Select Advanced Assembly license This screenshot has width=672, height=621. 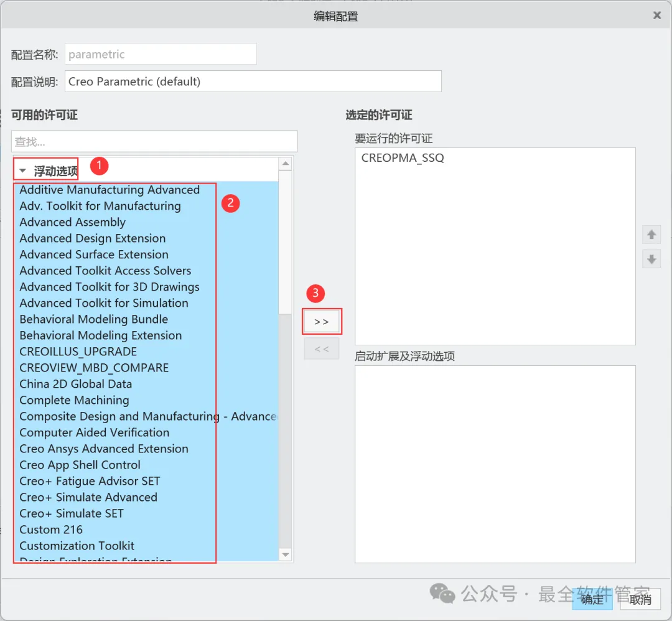(146, 222)
